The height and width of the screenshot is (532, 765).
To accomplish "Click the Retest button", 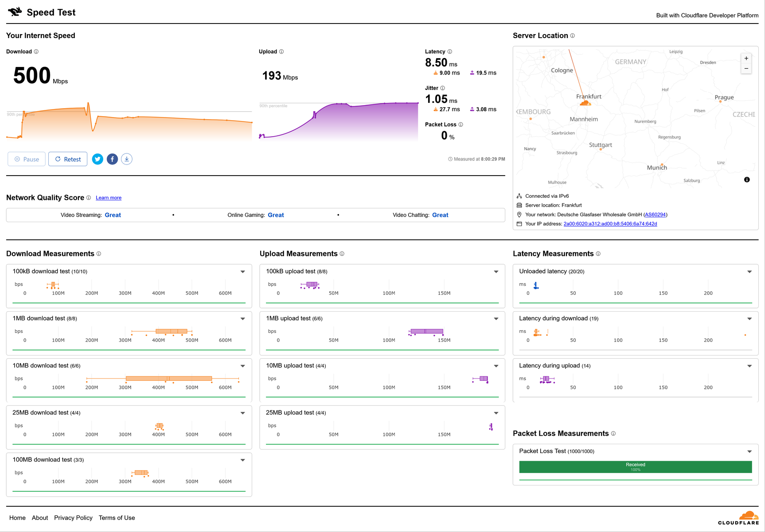I will point(68,159).
